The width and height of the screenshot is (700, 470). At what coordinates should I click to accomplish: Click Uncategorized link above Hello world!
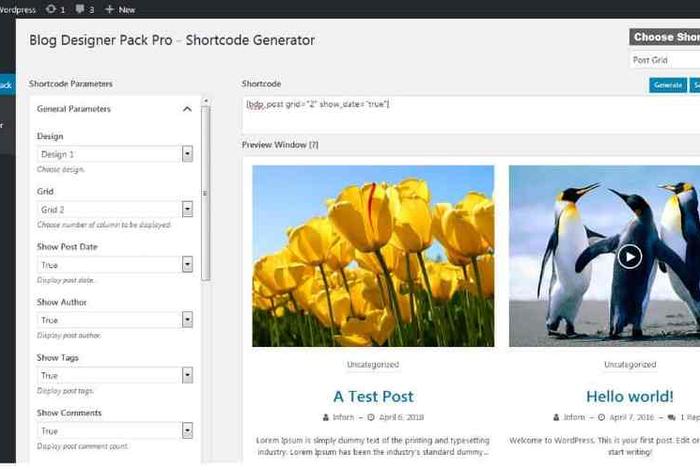coord(630,365)
